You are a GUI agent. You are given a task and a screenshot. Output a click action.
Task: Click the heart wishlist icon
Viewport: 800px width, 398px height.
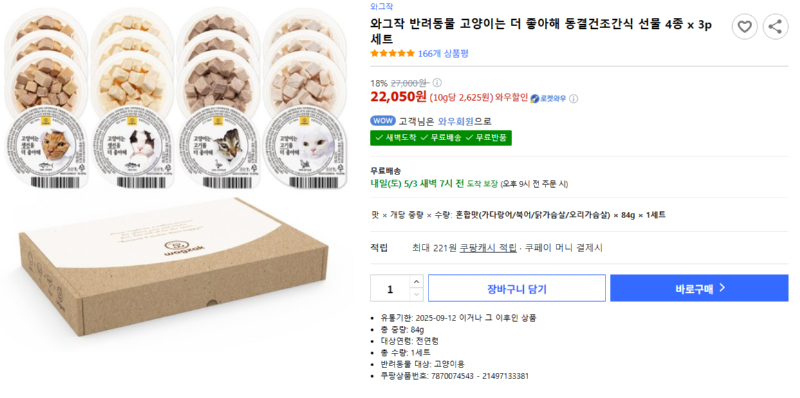tap(744, 27)
